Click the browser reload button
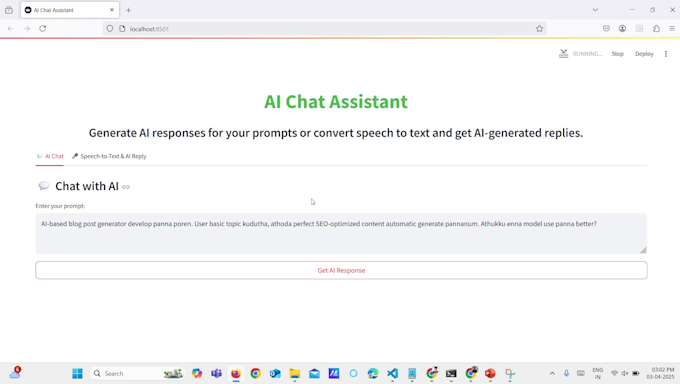Viewport: 680px width, 384px height. pyautogui.click(x=42, y=29)
